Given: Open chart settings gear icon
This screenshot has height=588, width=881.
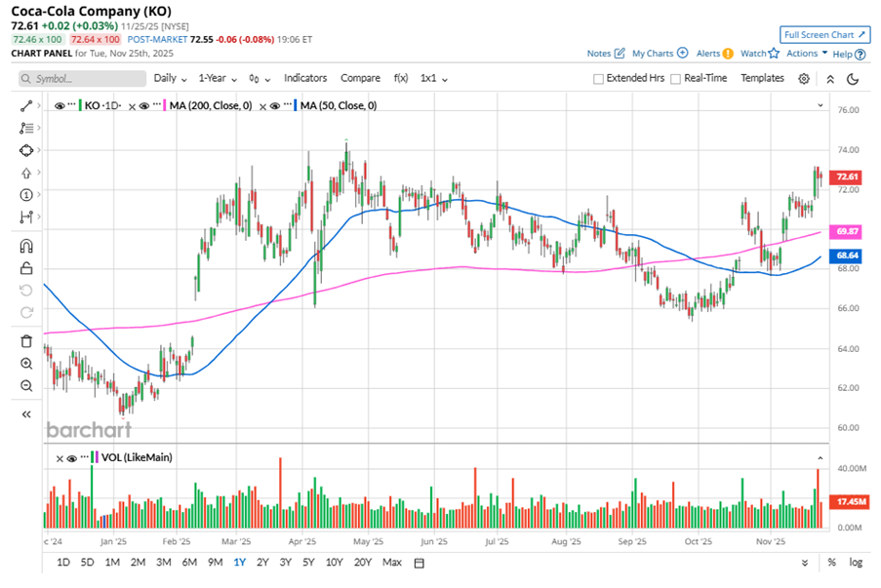Looking at the screenshot, I should [x=804, y=79].
